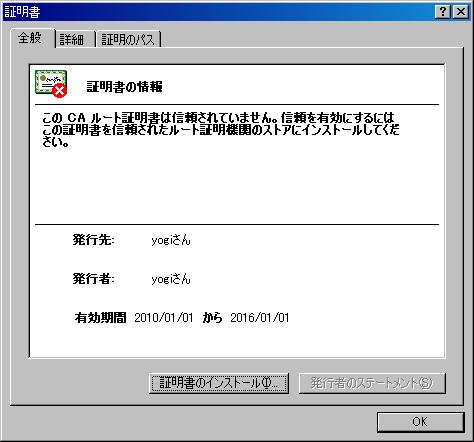Open the help question mark button

pos(442,12)
